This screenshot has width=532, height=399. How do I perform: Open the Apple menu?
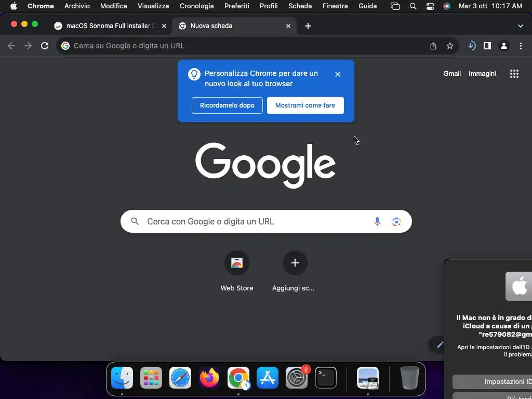(14, 6)
